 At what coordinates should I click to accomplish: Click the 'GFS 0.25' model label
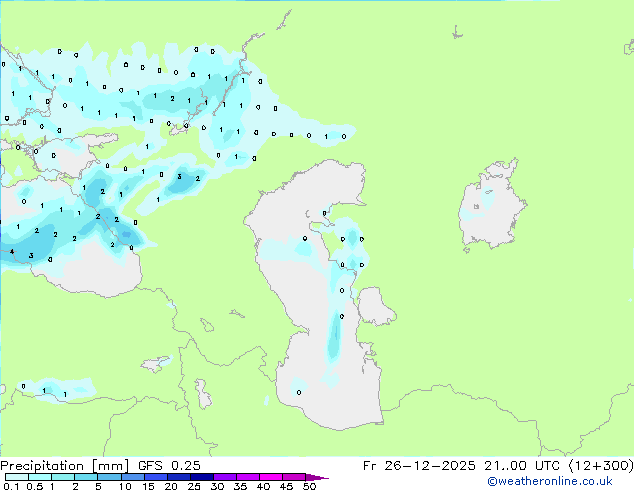pyautogui.click(x=169, y=466)
